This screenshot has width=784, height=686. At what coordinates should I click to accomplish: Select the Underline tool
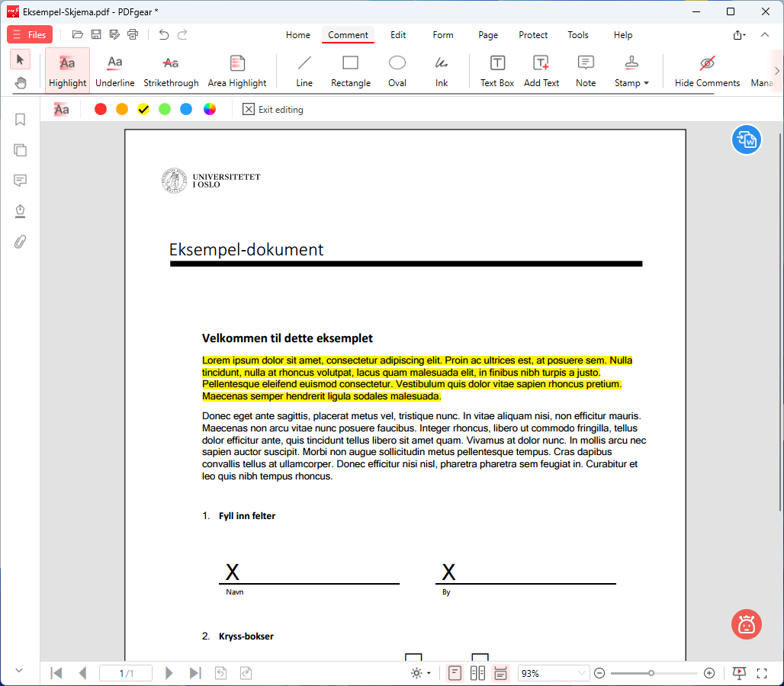(x=115, y=70)
